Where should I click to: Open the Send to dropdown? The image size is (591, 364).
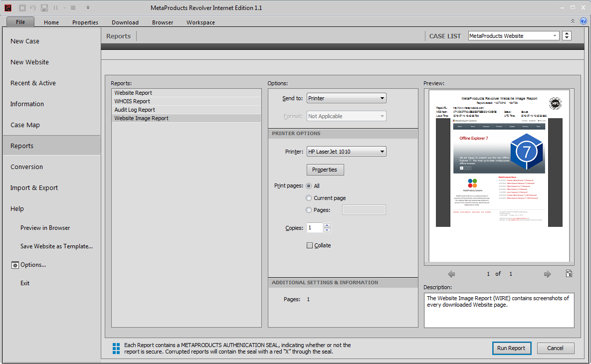pyautogui.click(x=346, y=99)
